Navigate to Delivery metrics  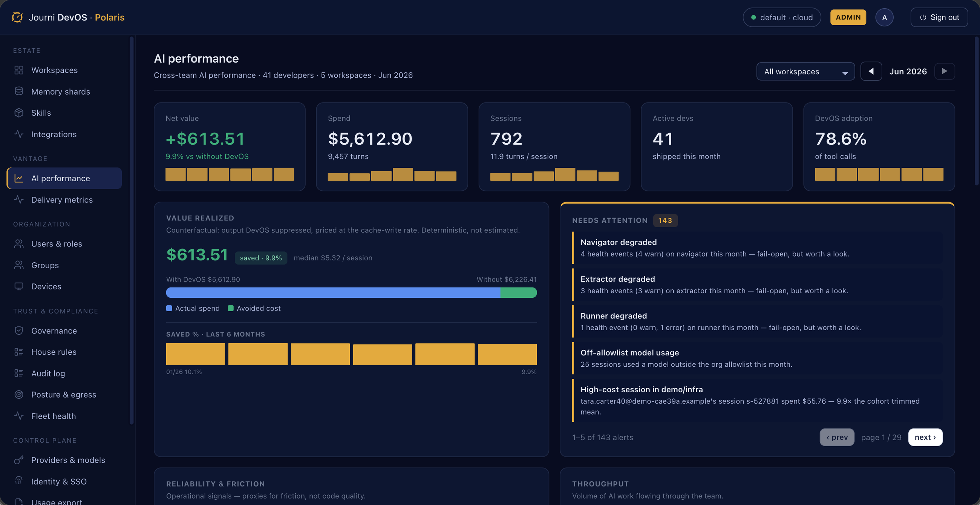tap(64, 199)
